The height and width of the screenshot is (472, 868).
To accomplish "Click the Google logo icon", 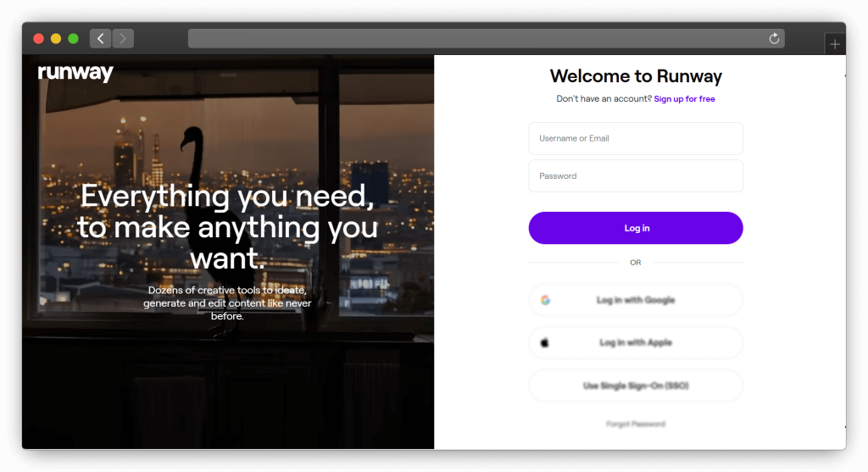I will (546, 300).
